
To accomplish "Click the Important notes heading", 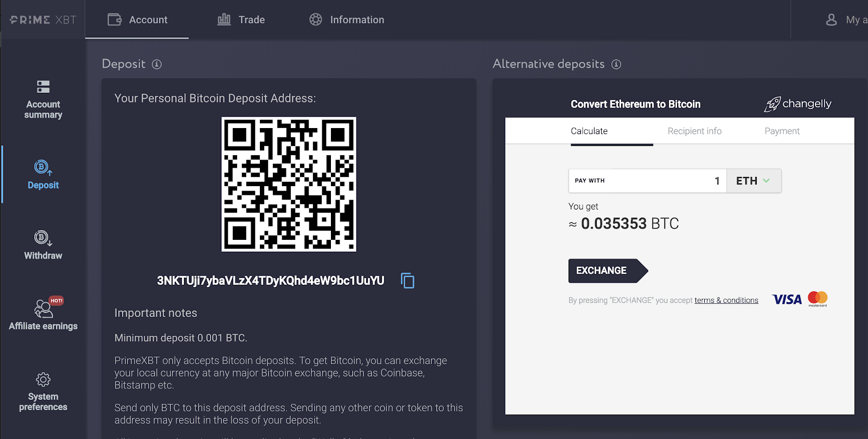I will (x=156, y=313).
